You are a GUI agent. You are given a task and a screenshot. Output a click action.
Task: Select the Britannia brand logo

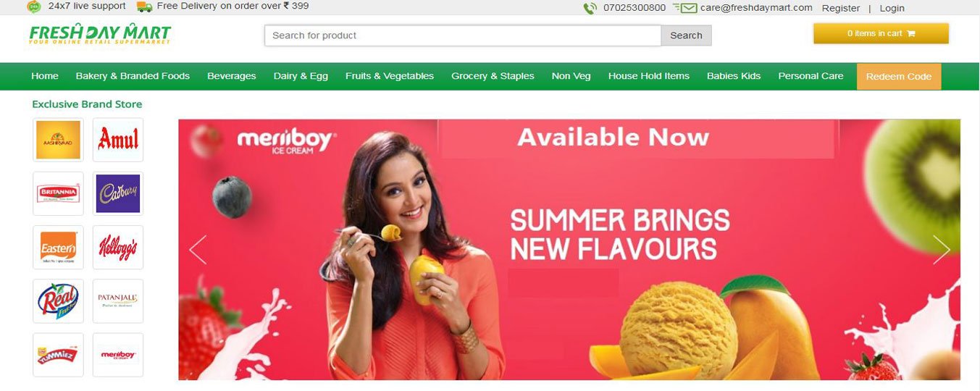(x=58, y=193)
